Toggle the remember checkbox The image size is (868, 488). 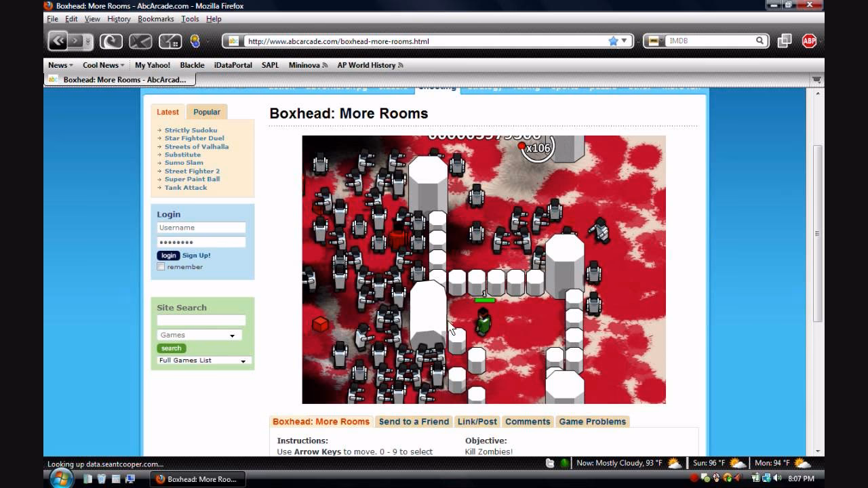point(161,267)
